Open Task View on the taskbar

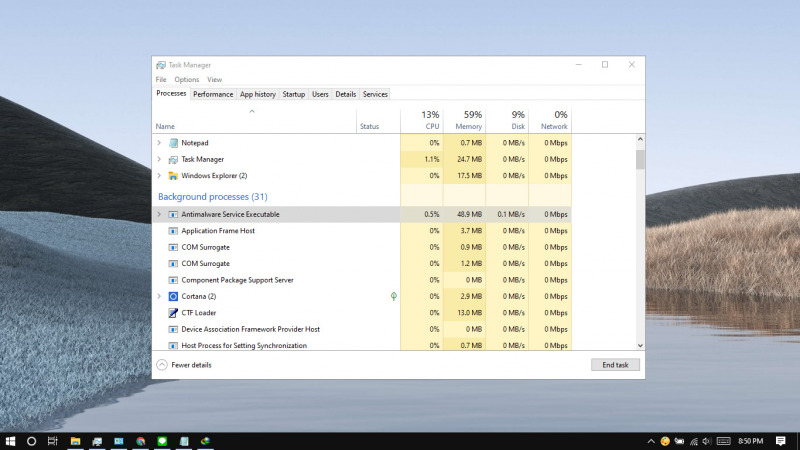coord(53,441)
